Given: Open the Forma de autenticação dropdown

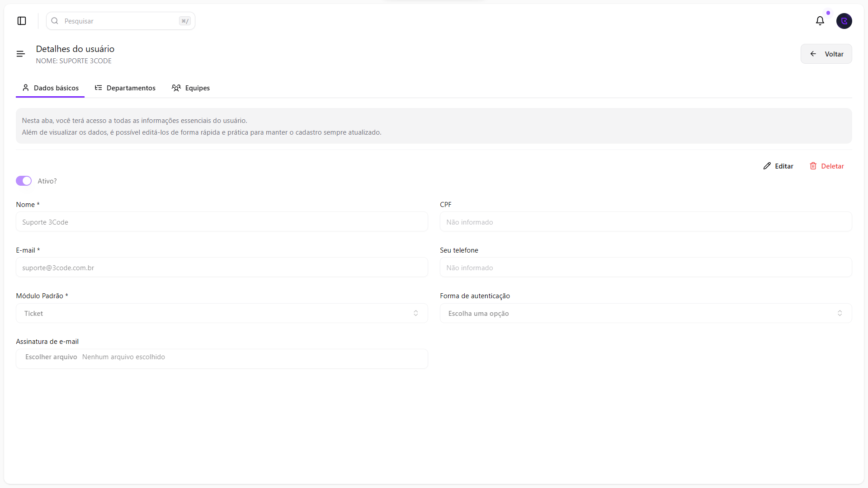Looking at the screenshot, I should click(646, 313).
